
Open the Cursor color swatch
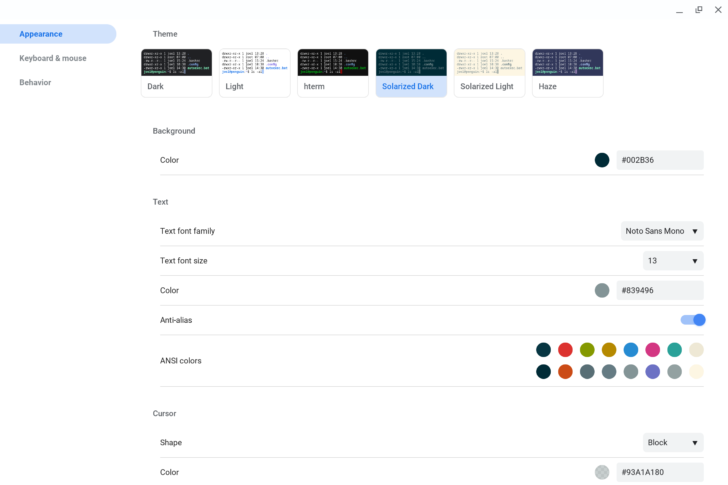(x=602, y=472)
